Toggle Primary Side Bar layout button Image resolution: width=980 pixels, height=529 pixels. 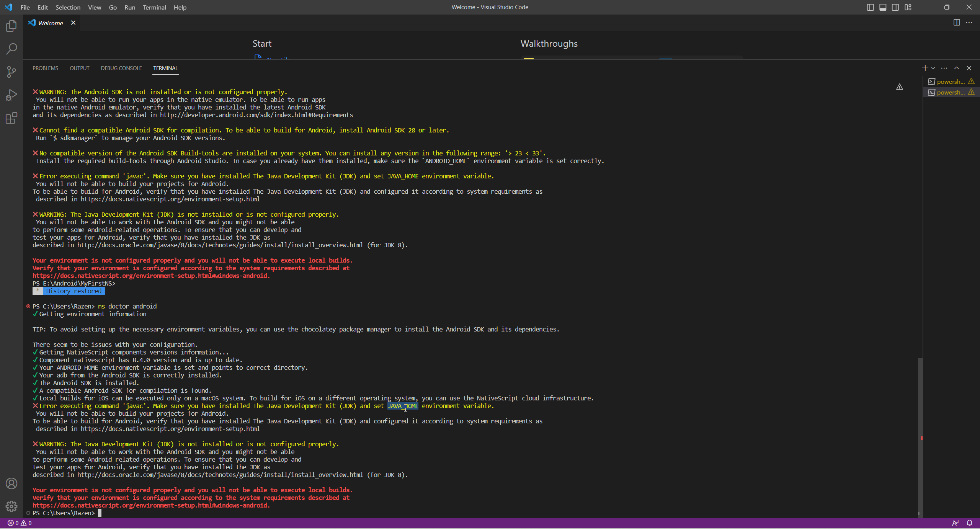pyautogui.click(x=870, y=7)
